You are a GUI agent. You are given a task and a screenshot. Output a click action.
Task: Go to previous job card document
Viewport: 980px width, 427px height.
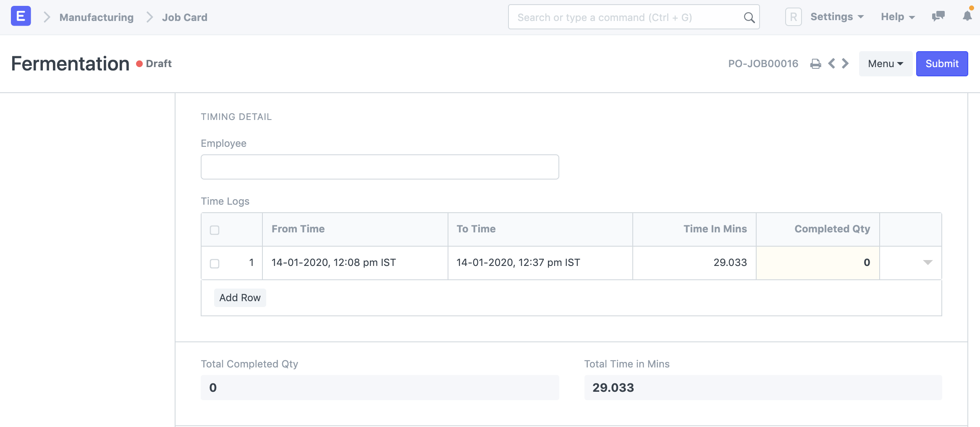(831, 64)
